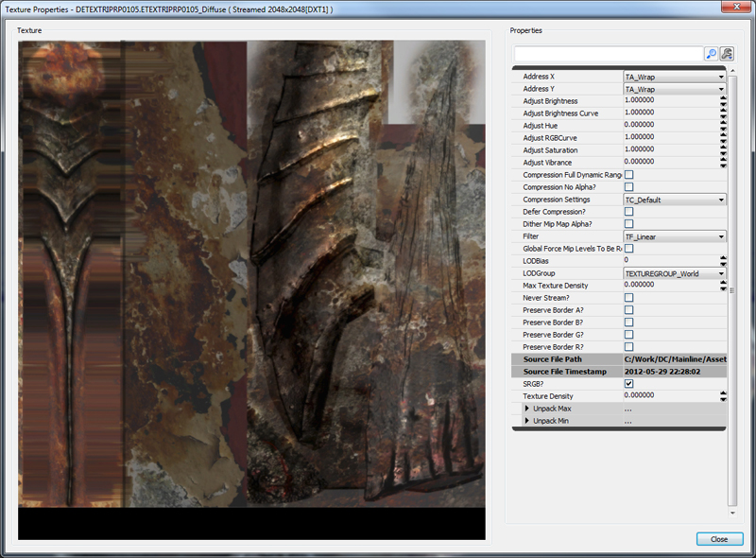Click the Never Stream? property label
Viewport: 756px width, 558px height.
click(546, 298)
